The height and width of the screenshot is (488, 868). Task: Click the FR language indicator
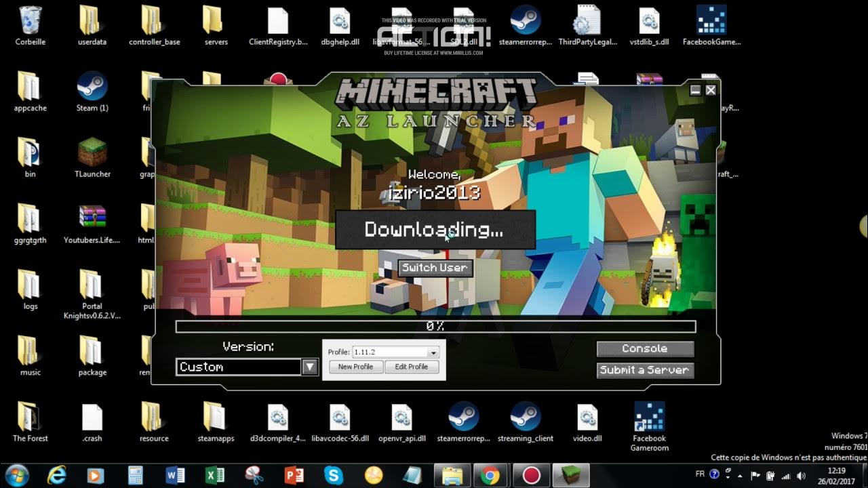click(701, 474)
